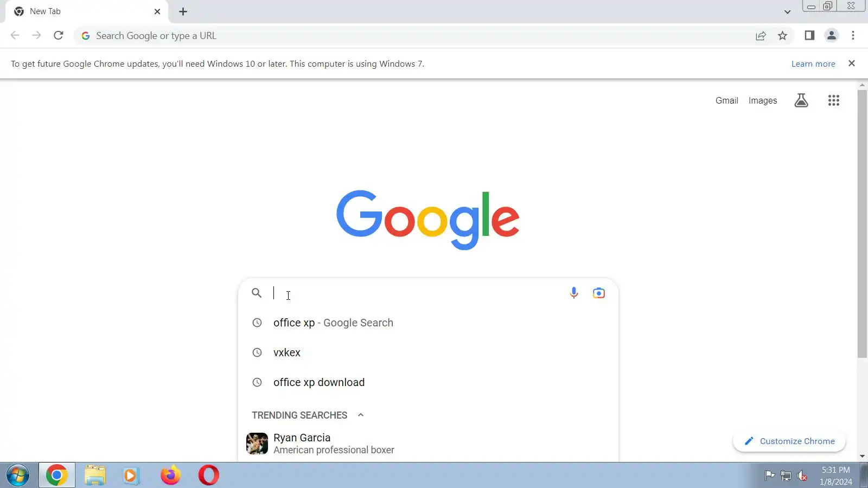Collapse the Trending Searches section
868x488 pixels.
361,415
